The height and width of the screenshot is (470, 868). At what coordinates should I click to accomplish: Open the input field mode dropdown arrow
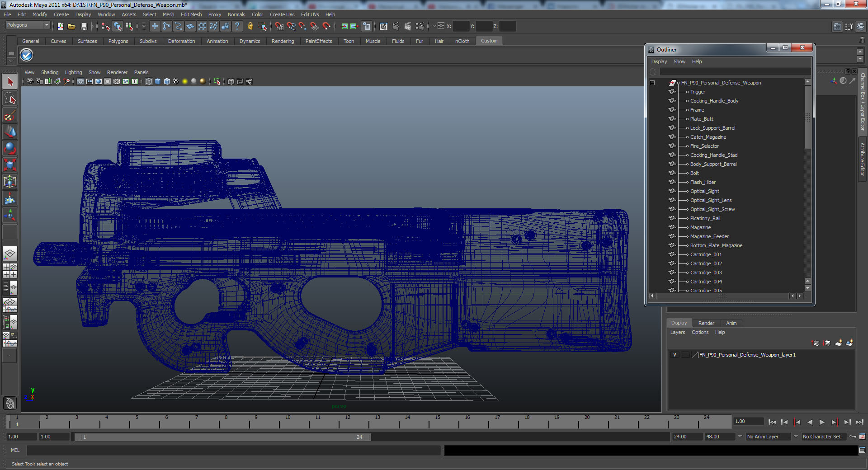pos(434,26)
